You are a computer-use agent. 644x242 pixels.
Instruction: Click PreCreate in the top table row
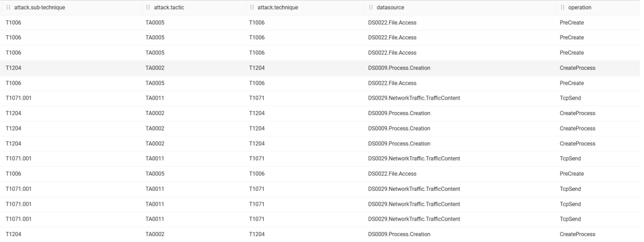pos(572,23)
